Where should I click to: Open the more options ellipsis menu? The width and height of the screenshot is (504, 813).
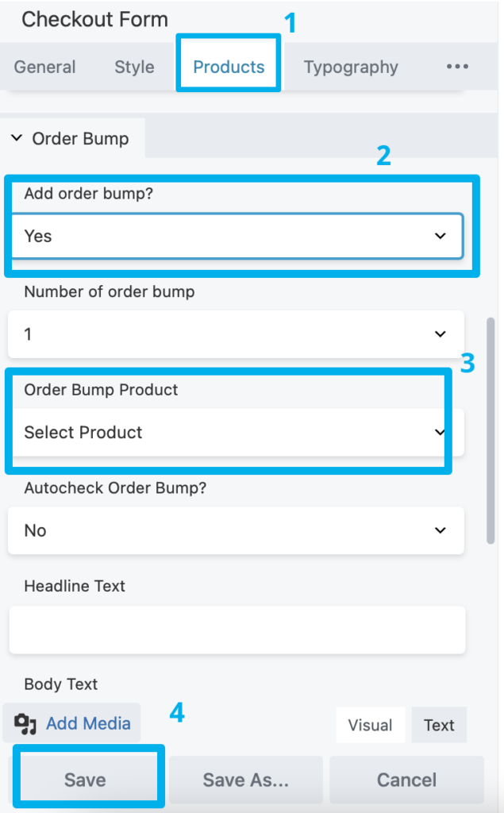[458, 67]
